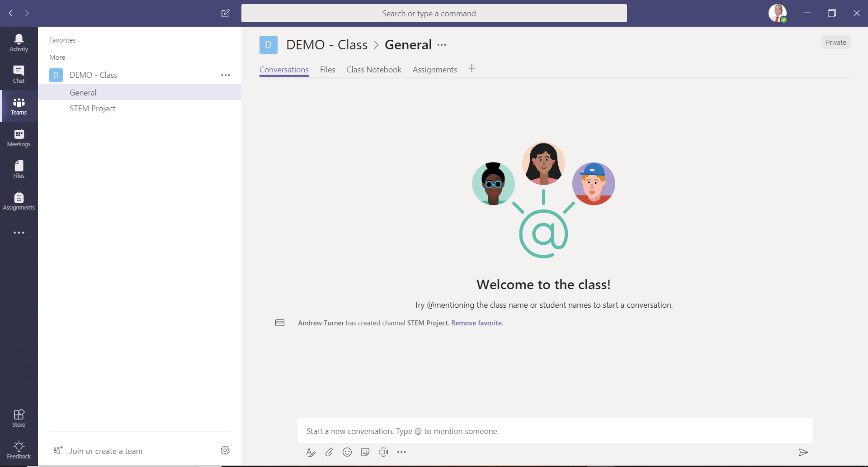Open more compose options ellipsis

point(401,452)
